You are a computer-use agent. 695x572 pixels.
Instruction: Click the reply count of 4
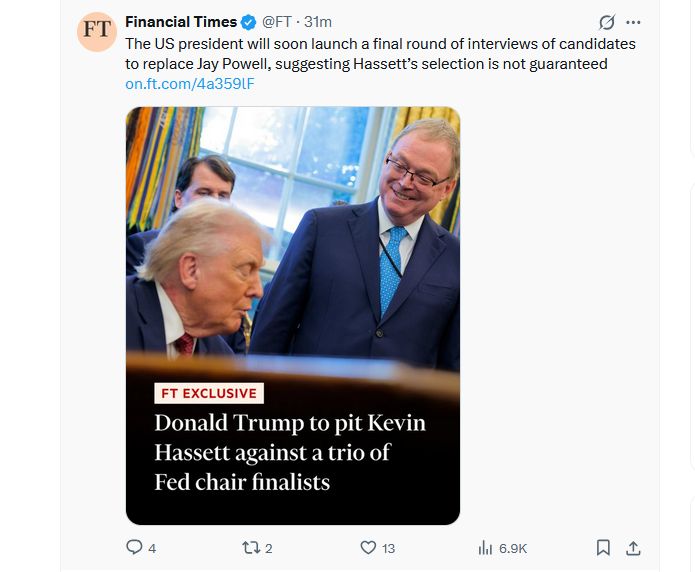pyautogui.click(x=152, y=548)
